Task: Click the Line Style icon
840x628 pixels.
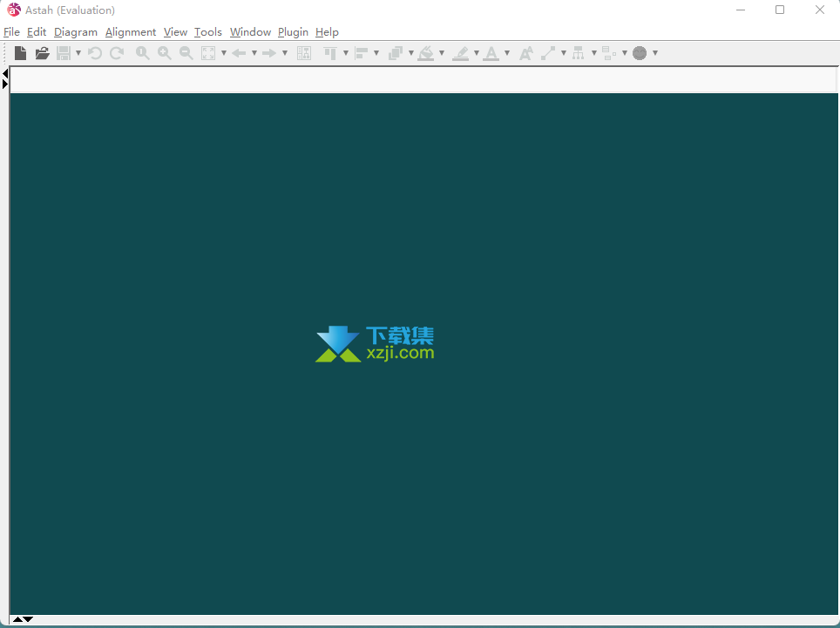Action: point(548,53)
